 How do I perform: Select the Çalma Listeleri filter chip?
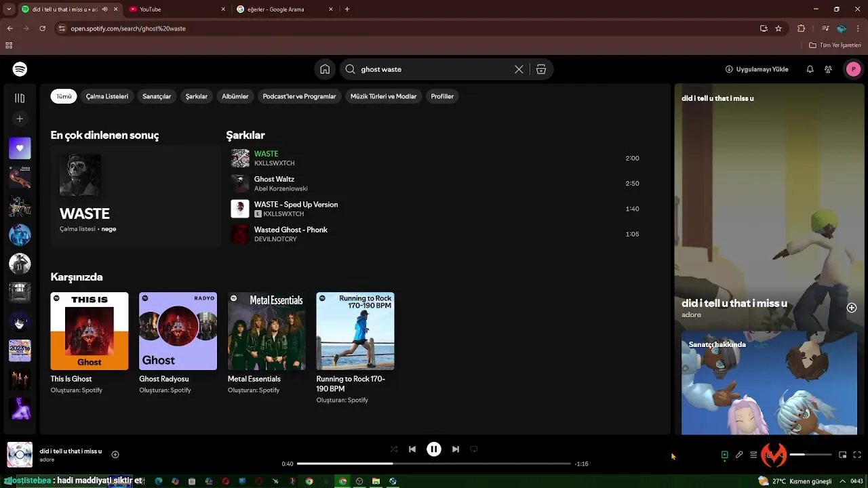107,96
